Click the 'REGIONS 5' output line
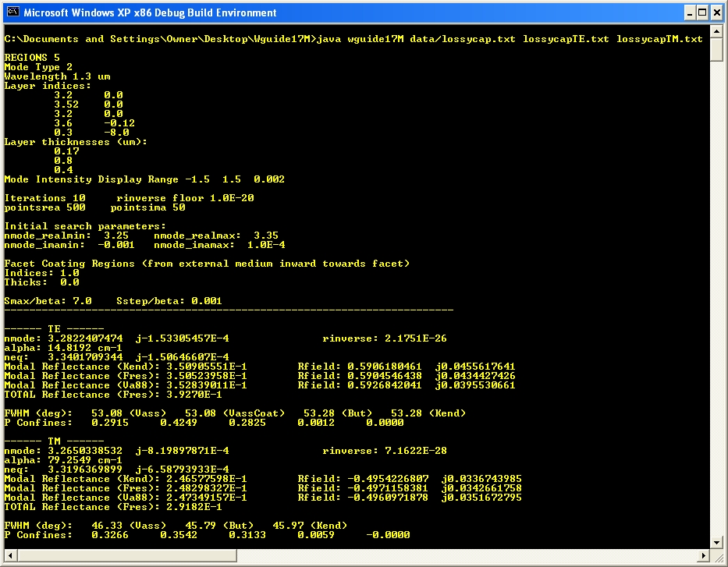Screen dimensions: 728x567 [x=32, y=58]
